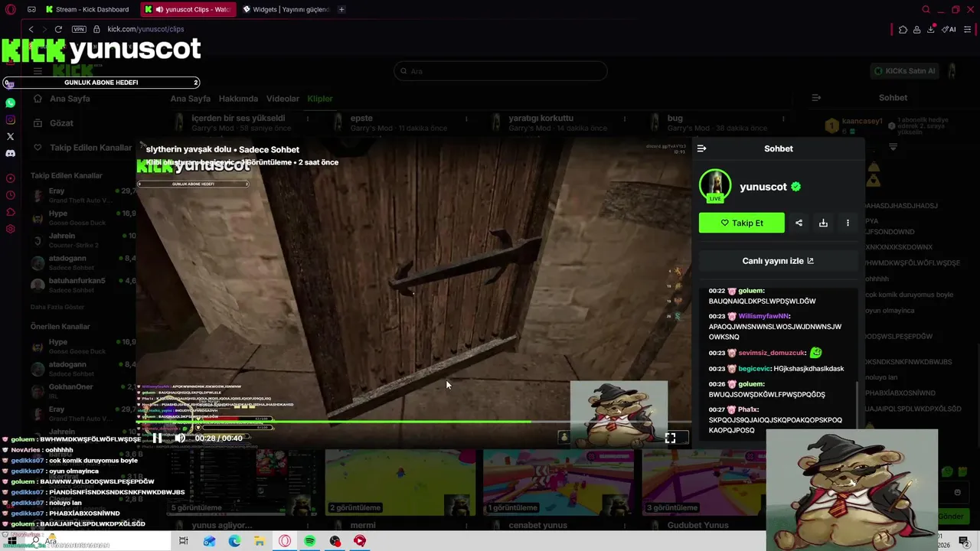Launch Spotify from the taskbar

[309, 541]
